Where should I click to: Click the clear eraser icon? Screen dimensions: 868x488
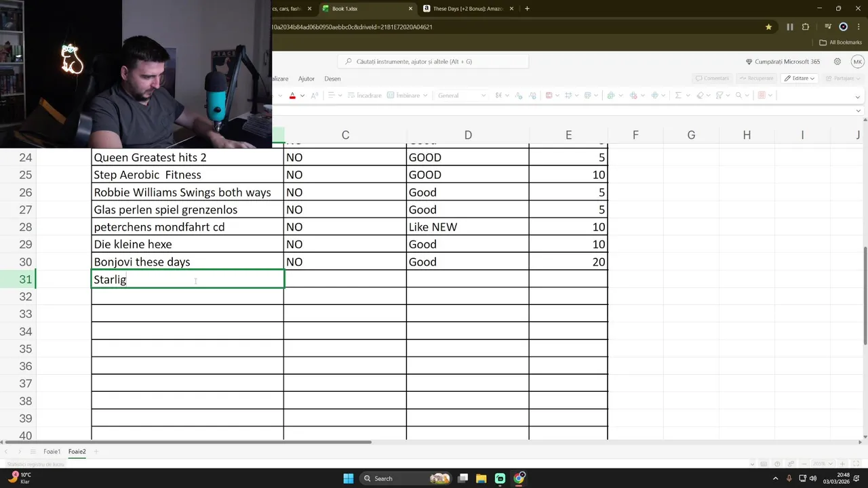[x=701, y=96]
